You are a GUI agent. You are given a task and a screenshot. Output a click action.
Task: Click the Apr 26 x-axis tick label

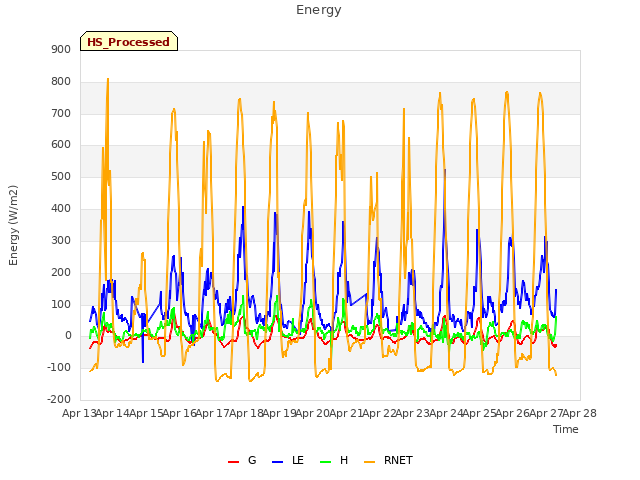point(512,413)
